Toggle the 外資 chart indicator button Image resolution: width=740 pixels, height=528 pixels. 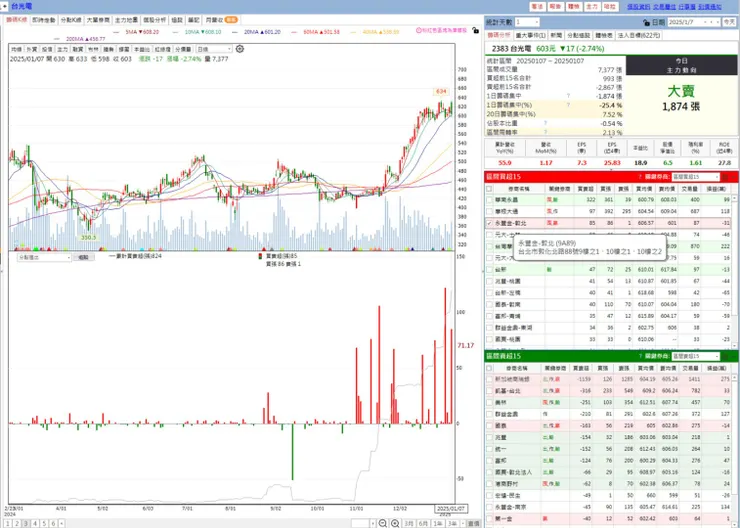[x=32, y=49]
